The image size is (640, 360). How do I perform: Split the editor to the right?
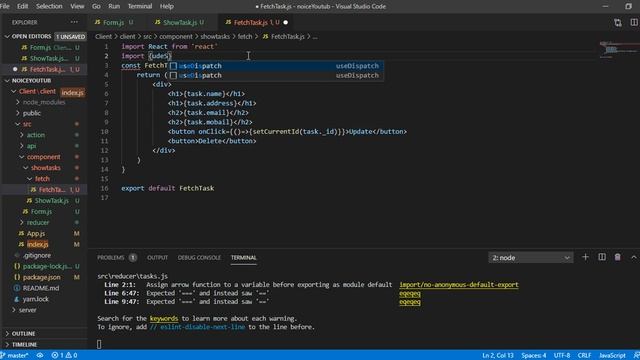click(x=634, y=22)
